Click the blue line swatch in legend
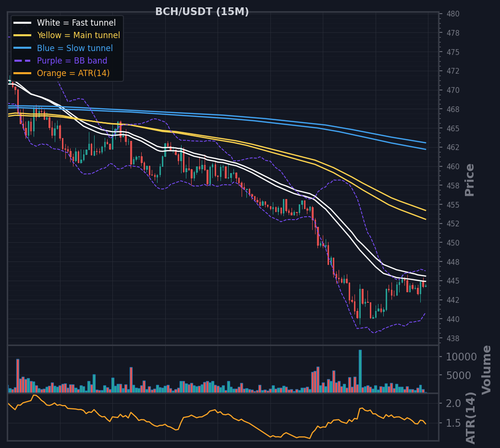The height and width of the screenshot is (448, 500). click(22, 48)
